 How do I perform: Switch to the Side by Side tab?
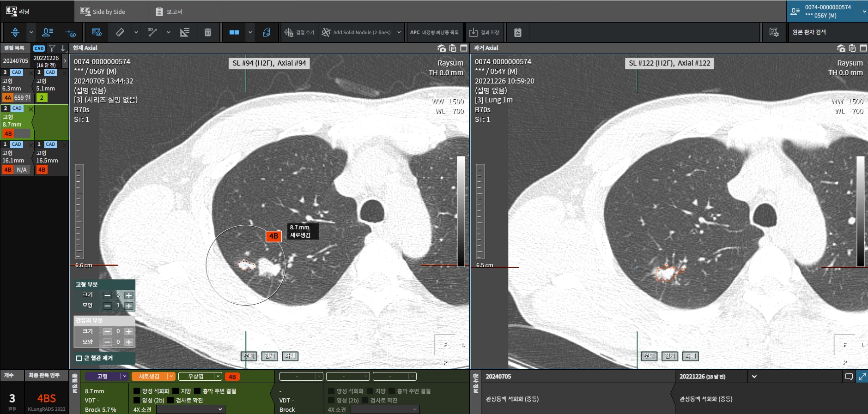(109, 12)
